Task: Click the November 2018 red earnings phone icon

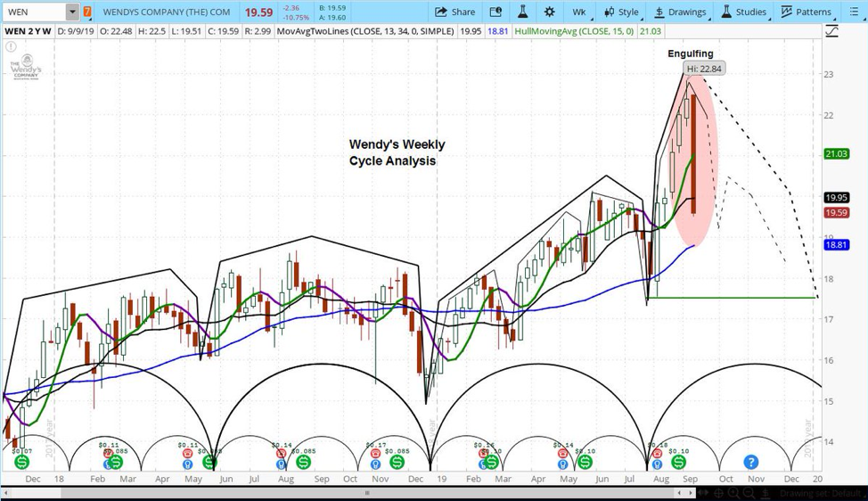Action: coord(375,454)
